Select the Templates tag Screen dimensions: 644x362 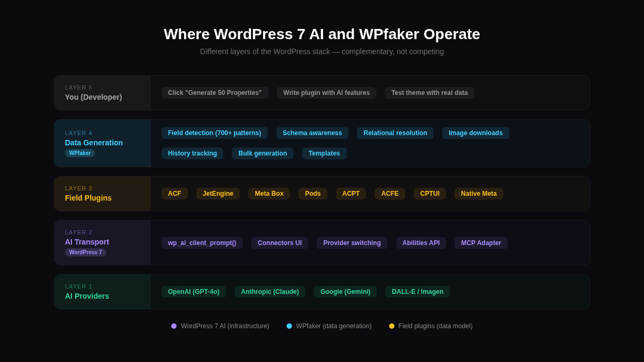pyautogui.click(x=324, y=153)
